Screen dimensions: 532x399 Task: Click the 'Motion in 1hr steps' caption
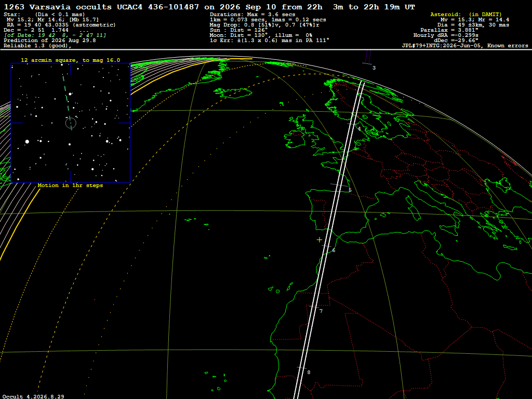click(x=70, y=185)
